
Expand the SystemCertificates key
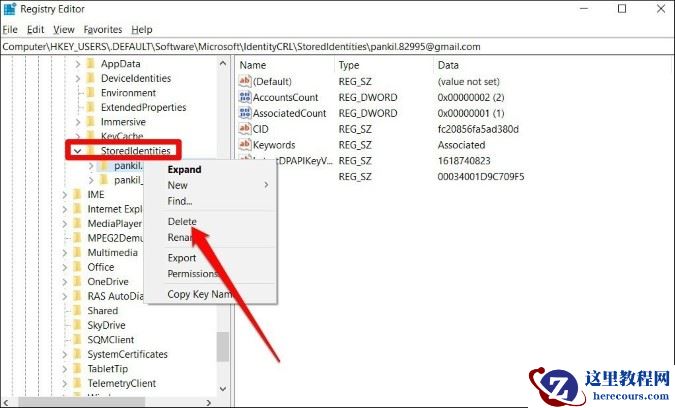65,355
